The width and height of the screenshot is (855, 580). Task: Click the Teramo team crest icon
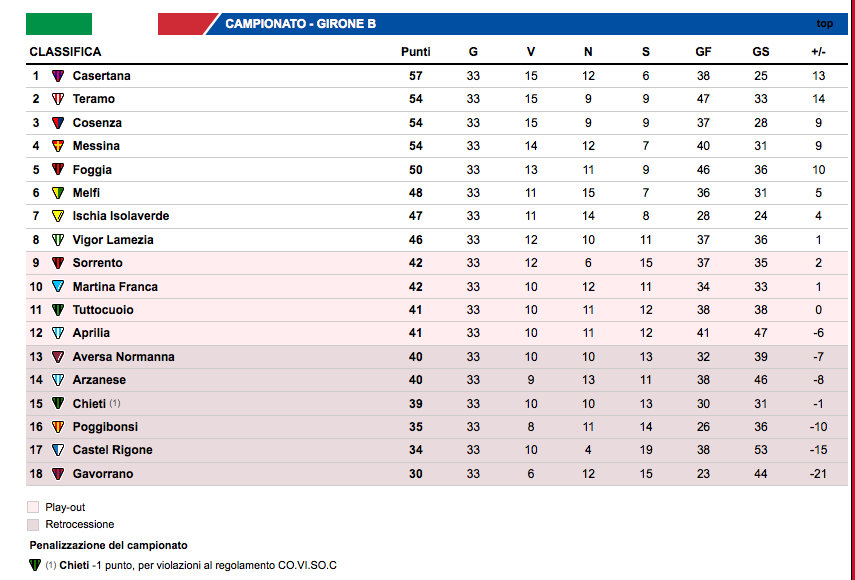58,99
